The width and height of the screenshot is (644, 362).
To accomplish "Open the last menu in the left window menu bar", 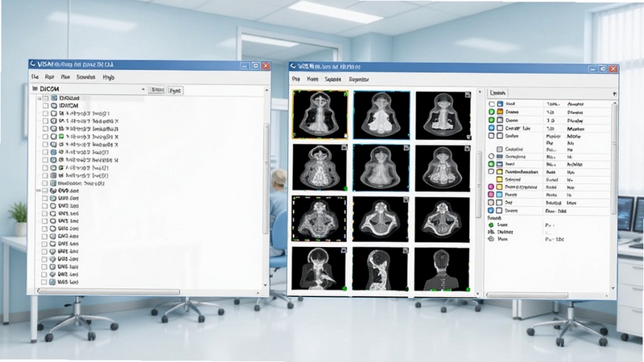I will (x=109, y=77).
